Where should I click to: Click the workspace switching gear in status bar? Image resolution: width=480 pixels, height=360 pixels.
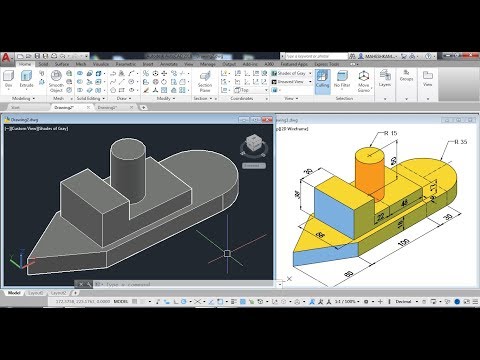pyautogui.click(x=366, y=302)
